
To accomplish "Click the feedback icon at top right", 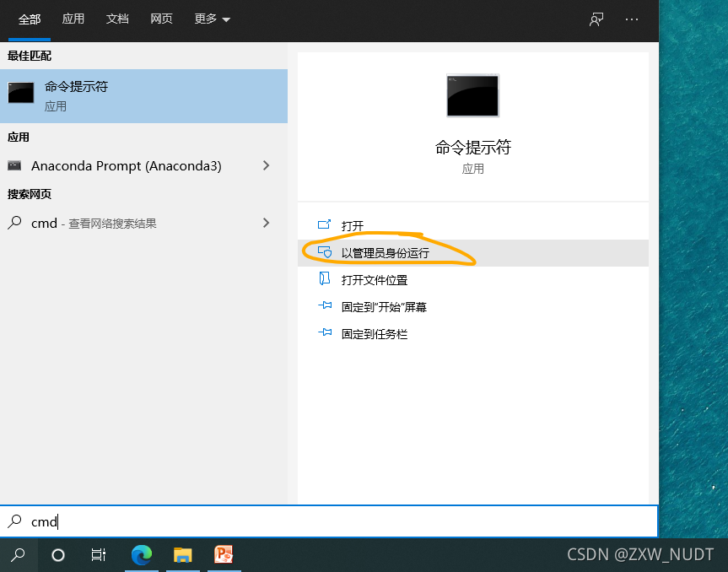I will 596,19.
